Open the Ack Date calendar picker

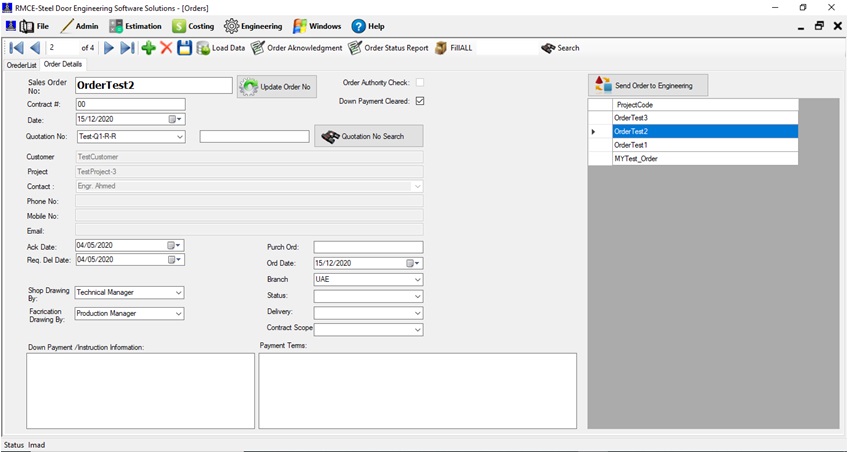175,245
